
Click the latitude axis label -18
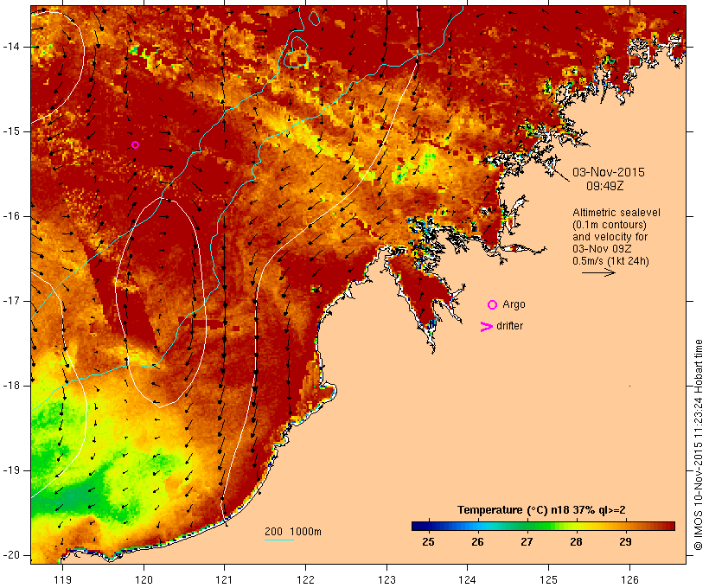pyautogui.click(x=11, y=386)
